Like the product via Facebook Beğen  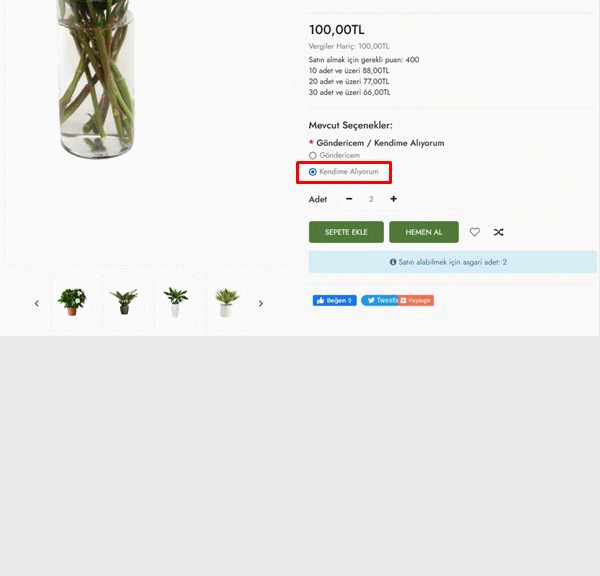coord(334,300)
